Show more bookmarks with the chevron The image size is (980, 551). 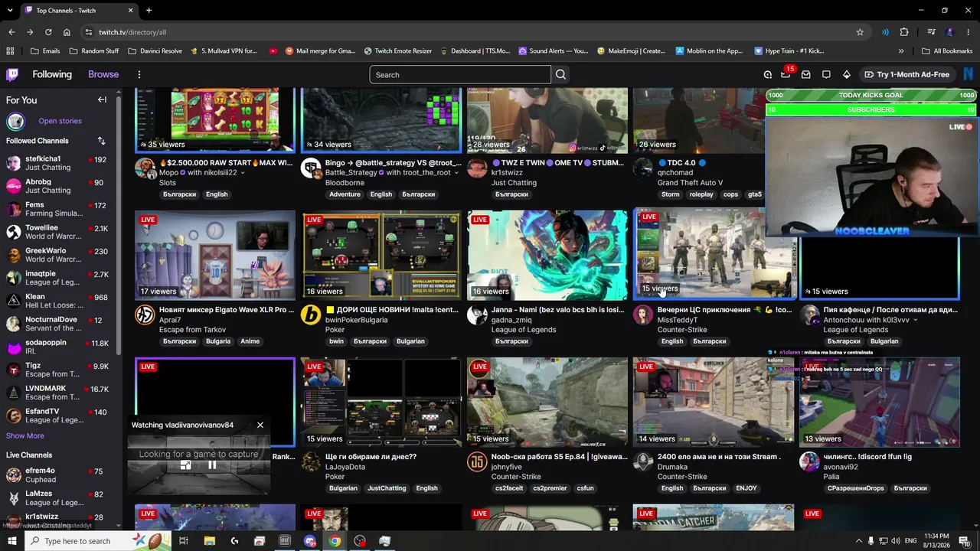pyautogui.click(x=901, y=51)
